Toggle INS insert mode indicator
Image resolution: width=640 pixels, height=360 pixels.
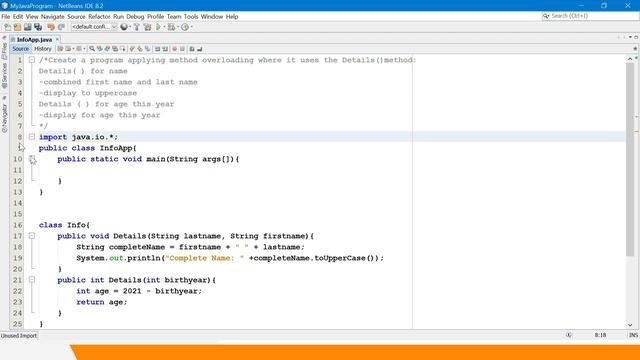tap(633, 335)
